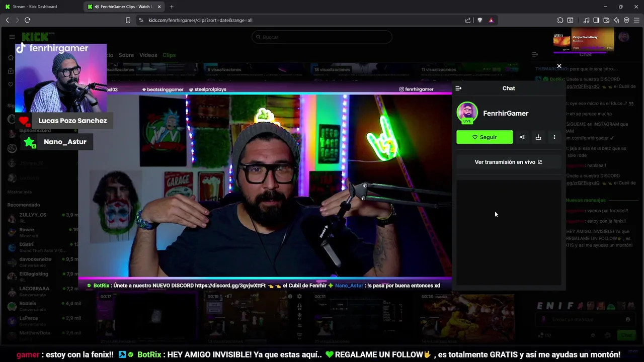
Task: Click the media control music note icon
Action: coord(586,20)
